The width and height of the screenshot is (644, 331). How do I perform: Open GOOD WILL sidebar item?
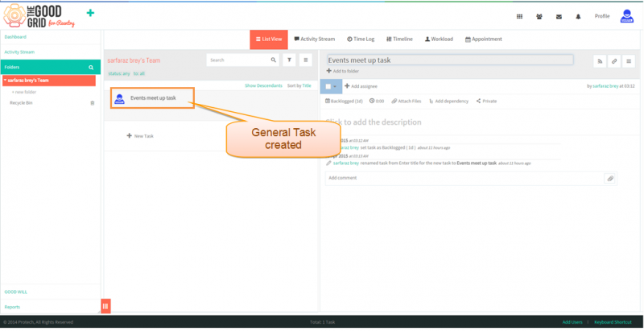click(x=15, y=292)
